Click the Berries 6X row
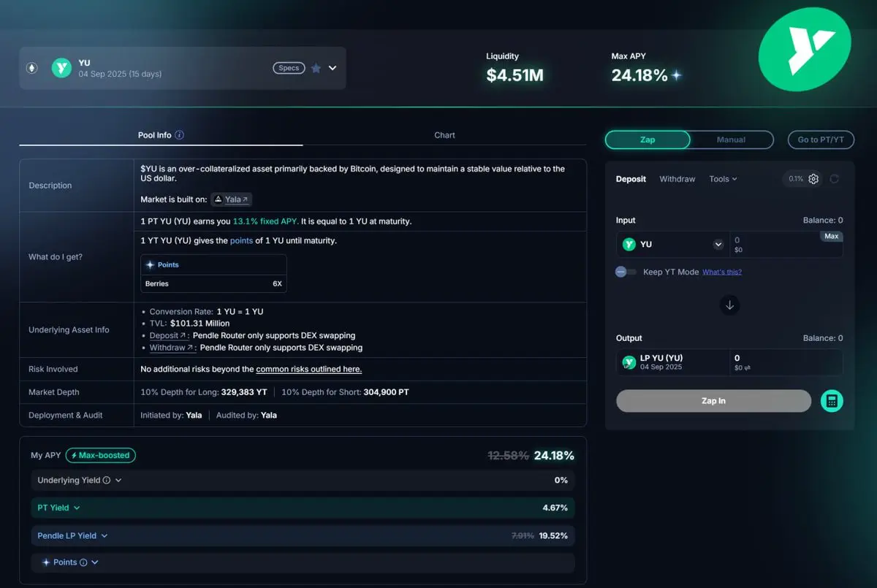The height and width of the screenshot is (588, 877). point(213,283)
